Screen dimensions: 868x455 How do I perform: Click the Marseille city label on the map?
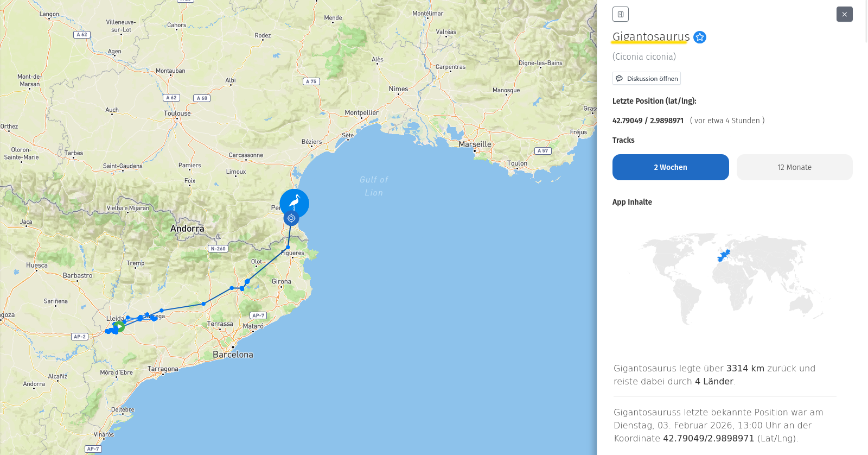(x=475, y=144)
